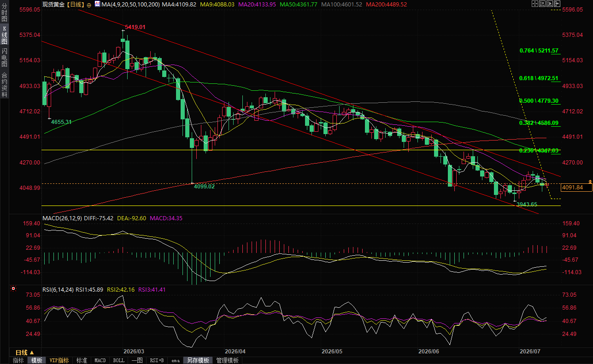
Task: Select the VIP指标 tab
Action: [59, 360]
